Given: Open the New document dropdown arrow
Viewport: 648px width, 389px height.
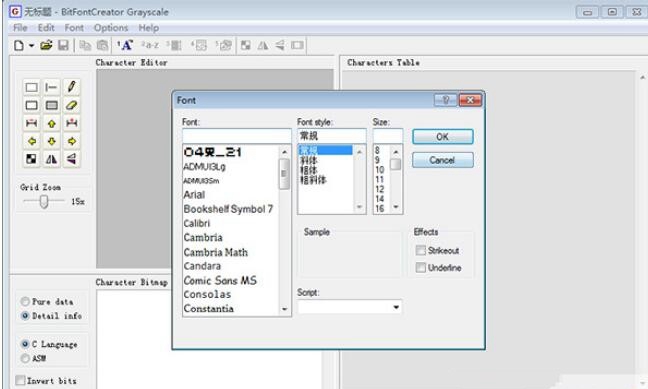Looking at the screenshot, I should coord(31,45).
